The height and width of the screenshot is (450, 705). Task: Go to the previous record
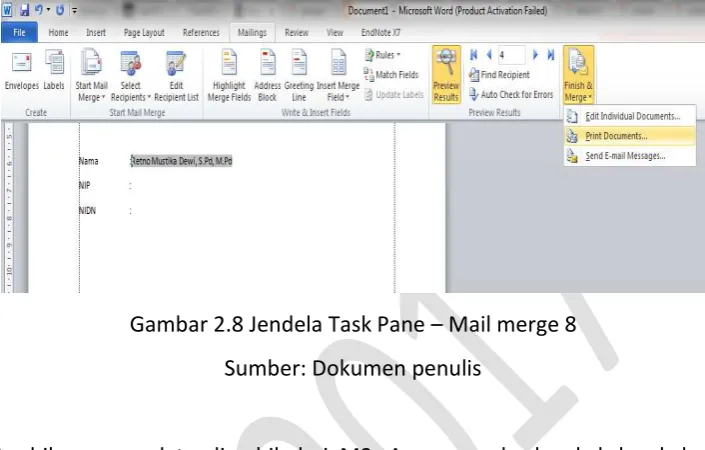489,55
